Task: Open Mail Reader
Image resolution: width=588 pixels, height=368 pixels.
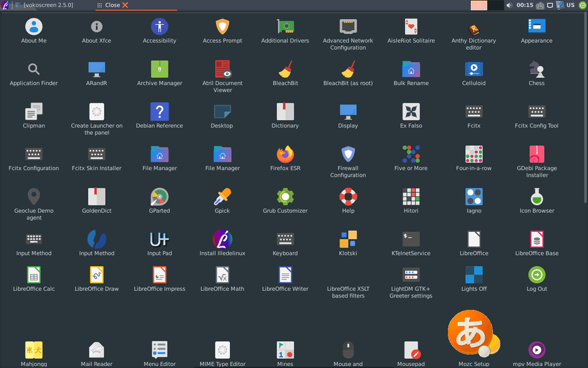Action: pyautogui.click(x=97, y=354)
